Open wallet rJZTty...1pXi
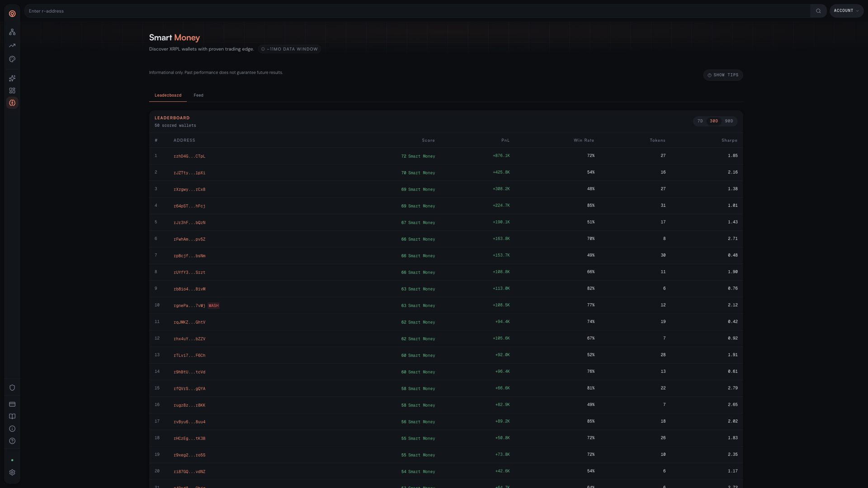The width and height of the screenshot is (868, 488). (x=189, y=173)
